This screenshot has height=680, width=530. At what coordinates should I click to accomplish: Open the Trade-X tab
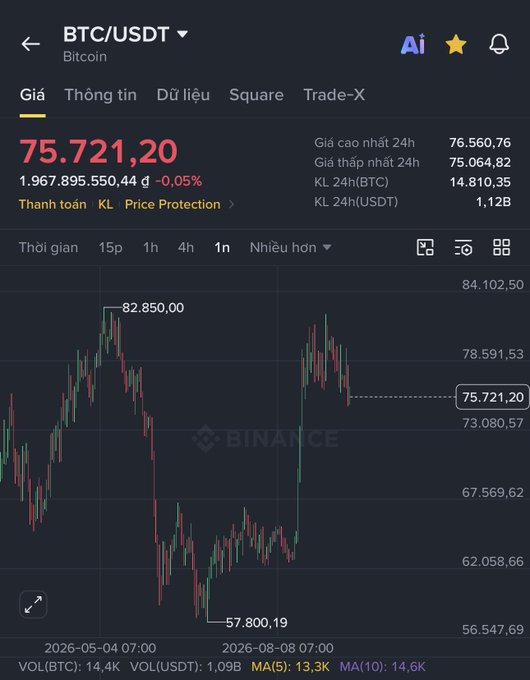pos(334,95)
